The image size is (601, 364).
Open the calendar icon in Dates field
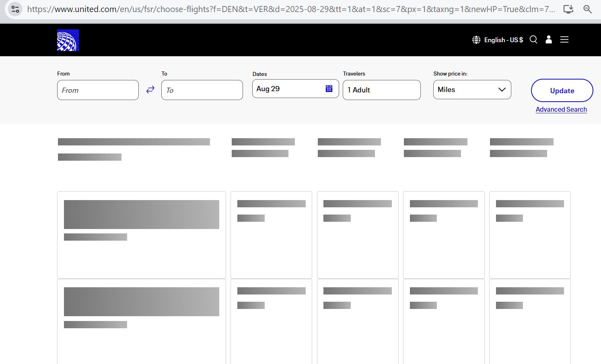329,89
